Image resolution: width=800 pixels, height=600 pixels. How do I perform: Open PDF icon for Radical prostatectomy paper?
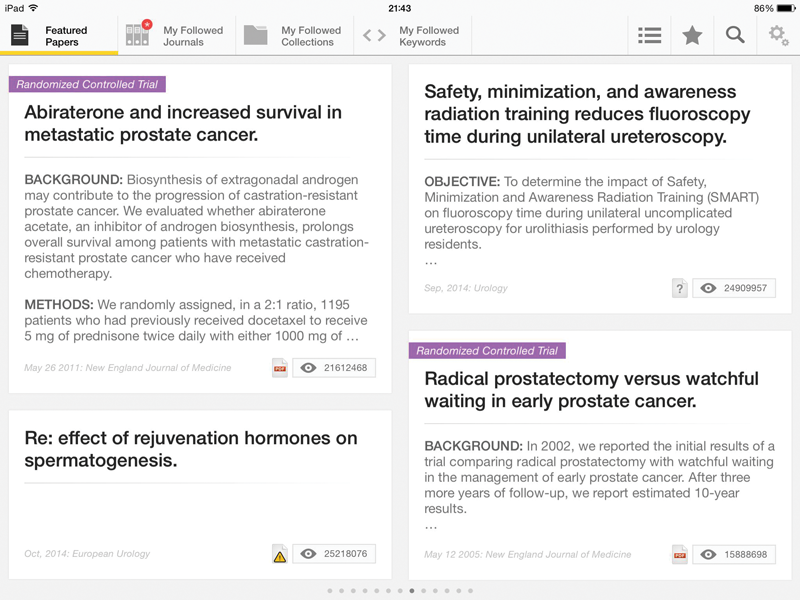pos(680,554)
